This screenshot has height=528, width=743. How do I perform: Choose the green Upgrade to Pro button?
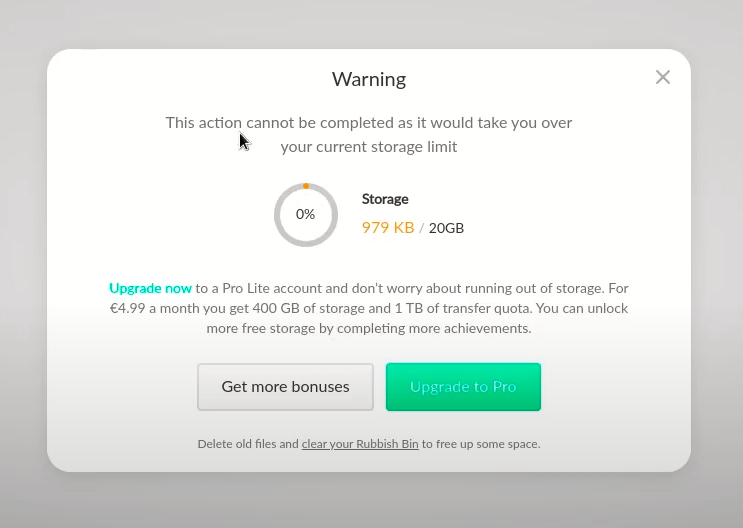(463, 387)
